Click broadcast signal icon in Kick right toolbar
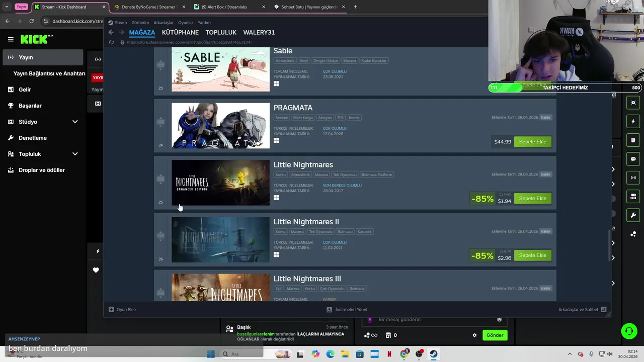Screen dimensions: 644x362 click(633, 177)
